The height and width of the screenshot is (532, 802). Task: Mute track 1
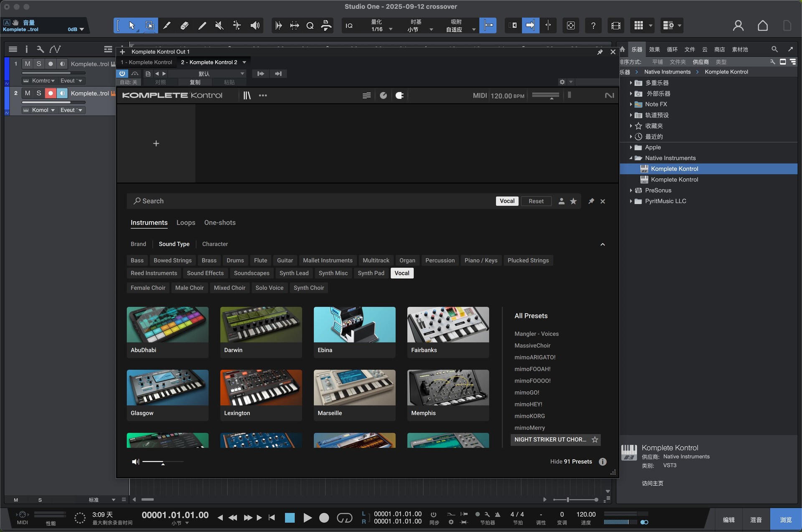coord(28,64)
